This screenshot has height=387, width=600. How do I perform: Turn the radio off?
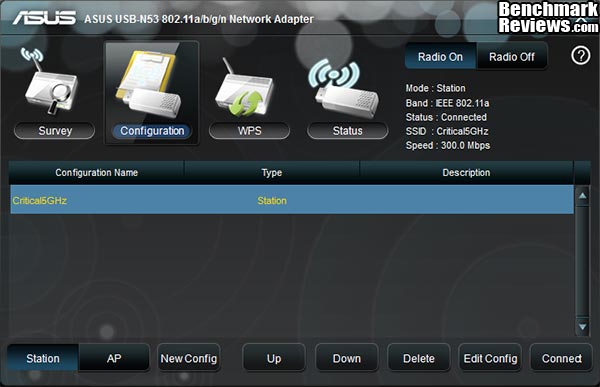coord(512,57)
